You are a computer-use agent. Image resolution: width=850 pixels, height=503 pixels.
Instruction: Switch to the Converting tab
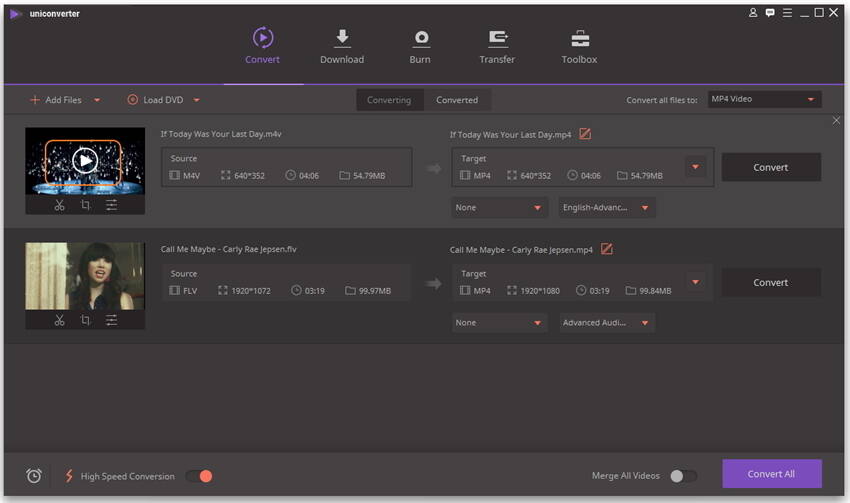coord(389,100)
